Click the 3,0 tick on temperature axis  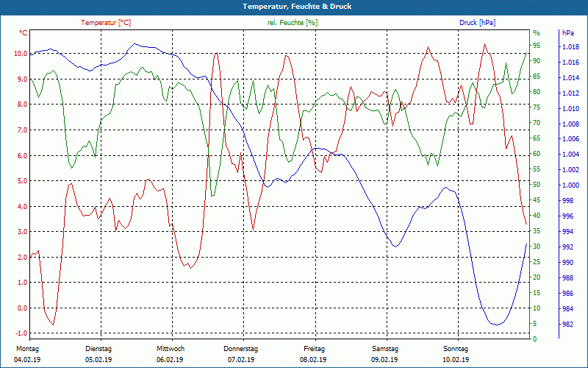click(22, 232)
